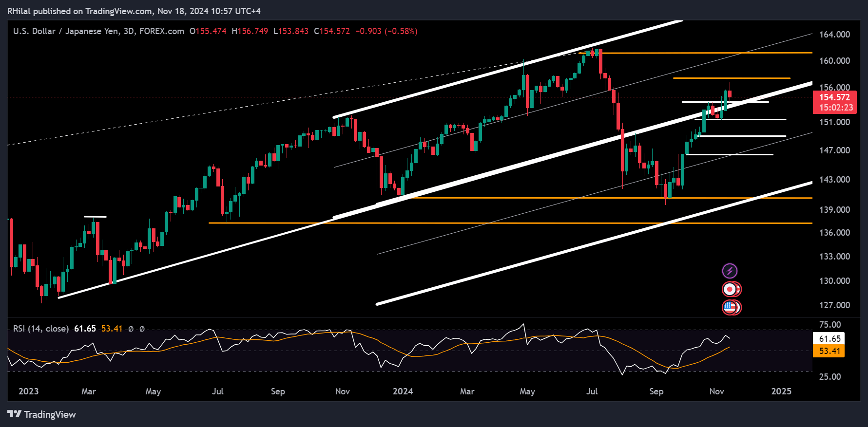Click the Sep label on the time axis before Nov 2023
This screenshot has height=427, width=868.
click(x=278, y=391)
